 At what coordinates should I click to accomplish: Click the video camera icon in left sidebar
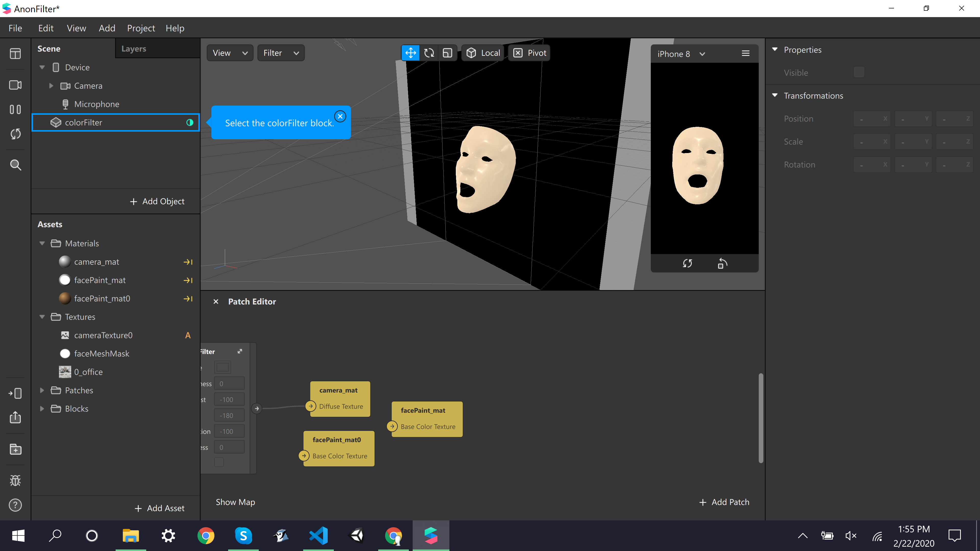point(15,85)
